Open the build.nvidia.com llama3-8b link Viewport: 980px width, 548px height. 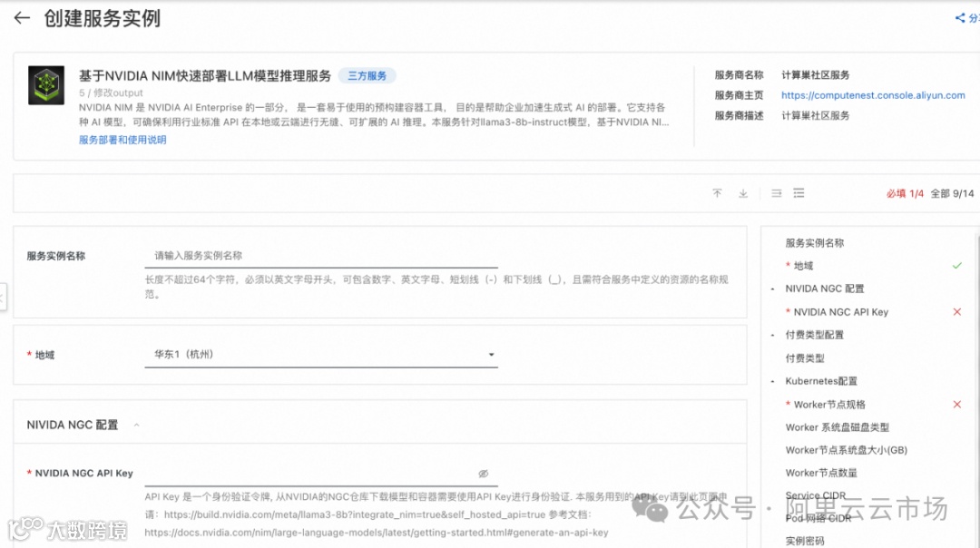point(355,514)
